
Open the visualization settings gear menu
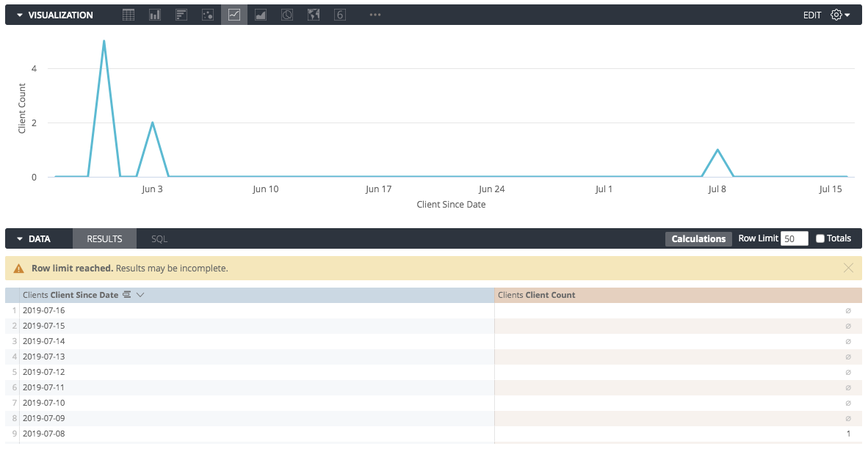[x=840, y=15]
